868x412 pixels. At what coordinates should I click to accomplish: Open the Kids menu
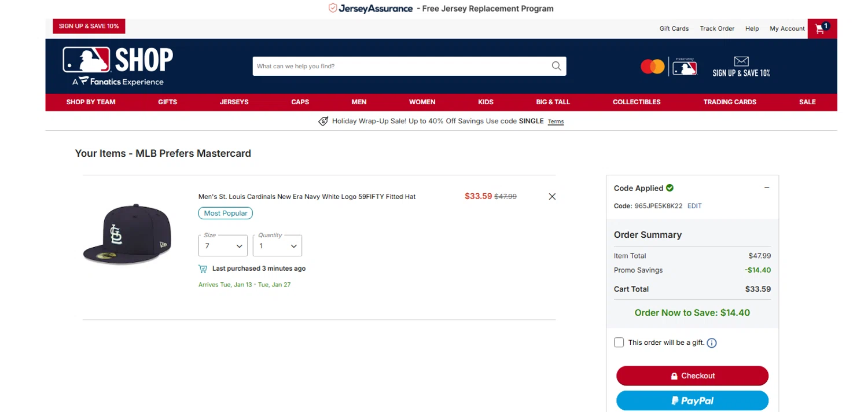point(486,102)
